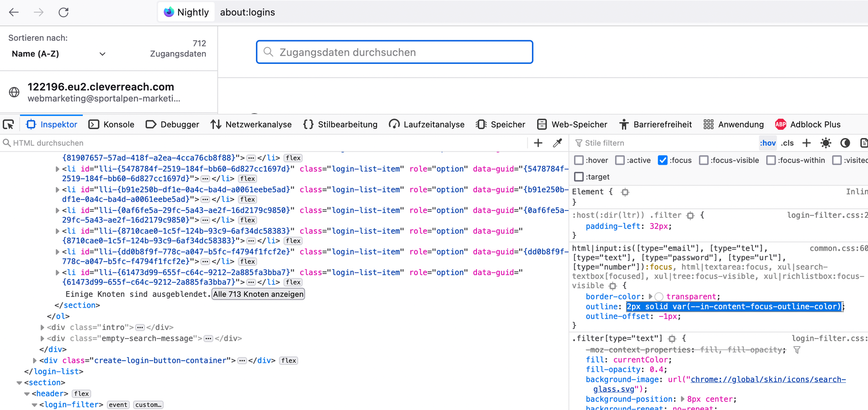Screen dimensions: 868x410
Task: Toggle dark color scheme simulation icon
Action: 845,143
